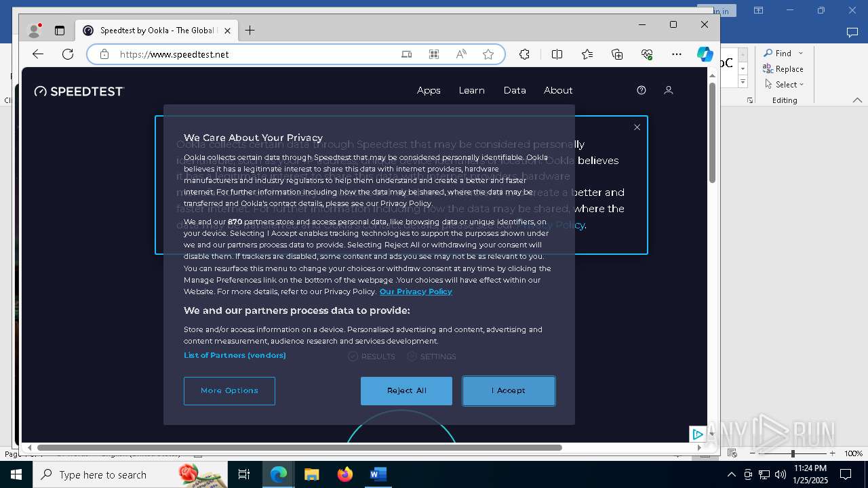Refresh the Speedtest page
The height and width of the screenshot is (488, 868).
pyautogui.click(x=68, y=54)
